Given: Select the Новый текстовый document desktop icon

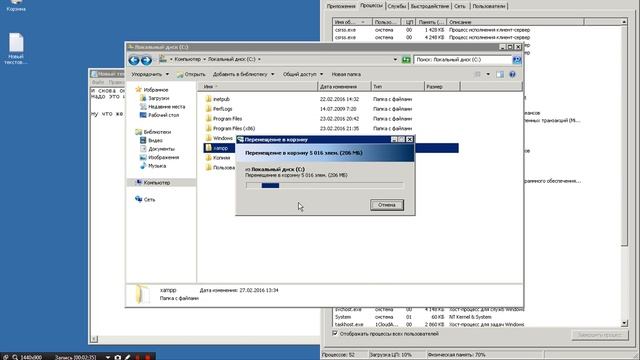Looking at the screenshot, I should 16,49.
